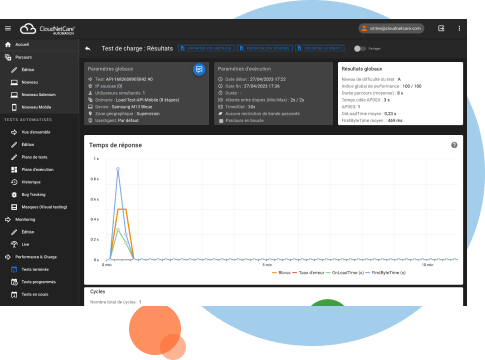Viewport: 485px width, 360px height.
Task: Click the user email account chip
Action: (x=391, y=29)
